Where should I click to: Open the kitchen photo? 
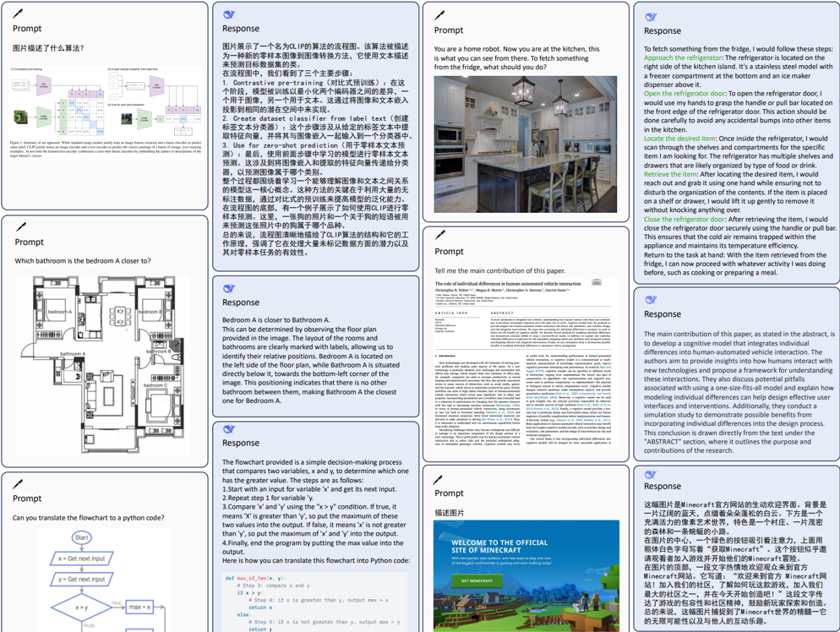pyautogui.click(x=526, y=144)
